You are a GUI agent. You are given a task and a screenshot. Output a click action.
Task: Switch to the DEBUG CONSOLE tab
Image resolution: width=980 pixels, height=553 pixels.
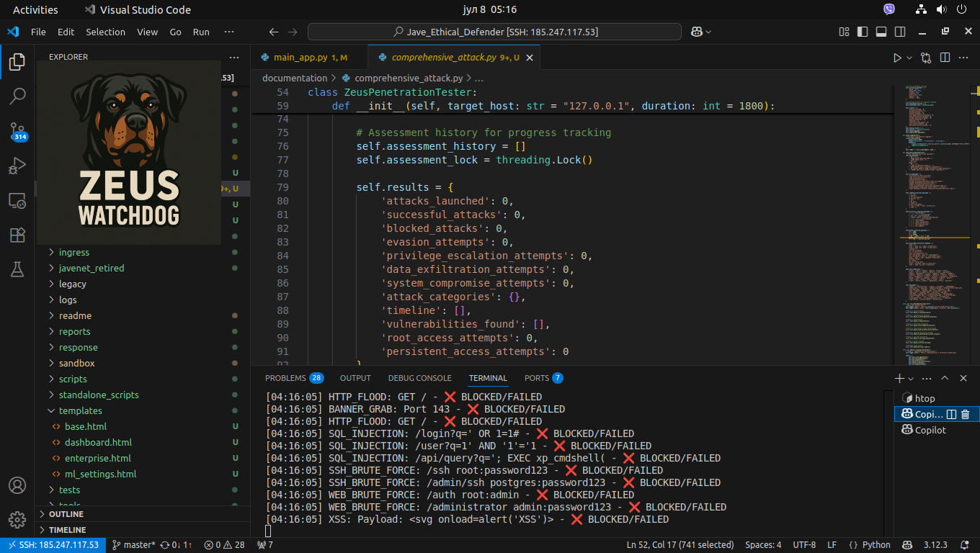[x=419, y=378]
